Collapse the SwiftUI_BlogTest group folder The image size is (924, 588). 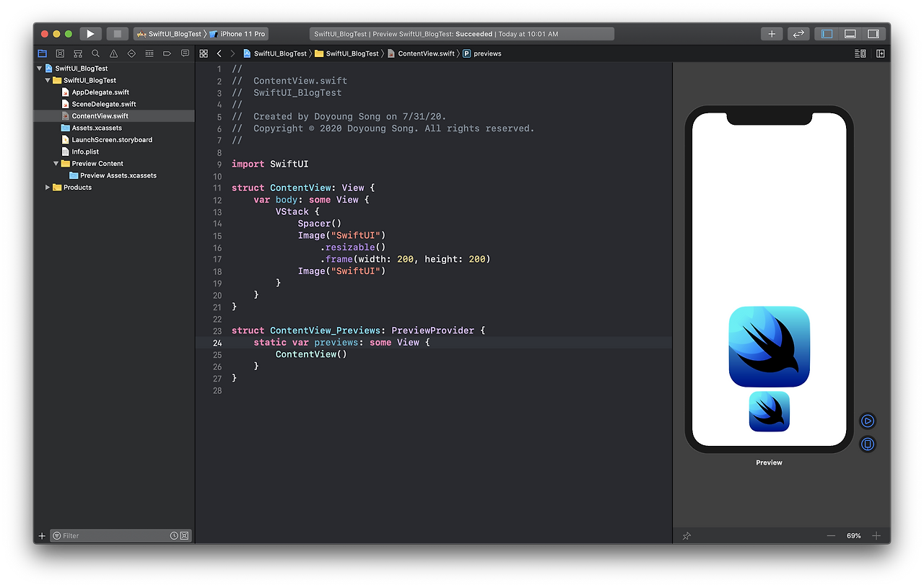point(48,80)
